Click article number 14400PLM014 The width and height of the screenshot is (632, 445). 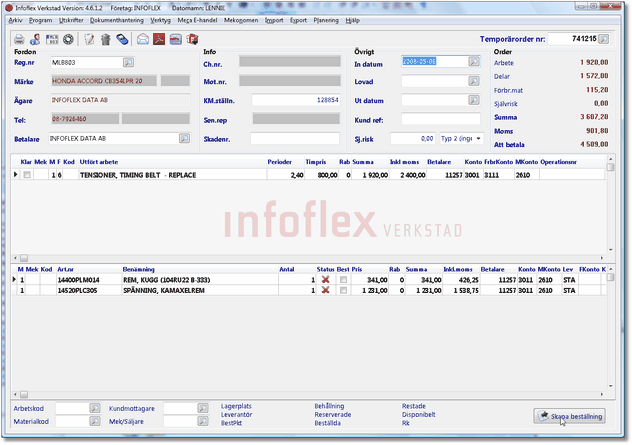pos(78,279)
